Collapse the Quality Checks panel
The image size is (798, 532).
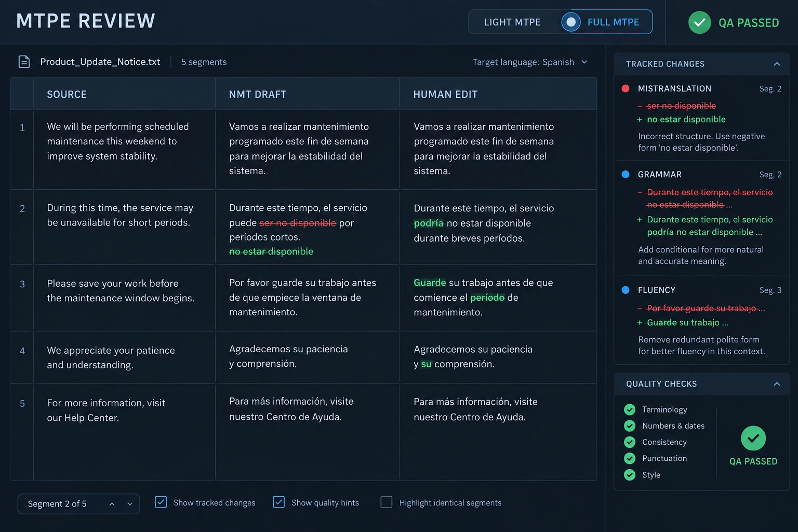777,384
